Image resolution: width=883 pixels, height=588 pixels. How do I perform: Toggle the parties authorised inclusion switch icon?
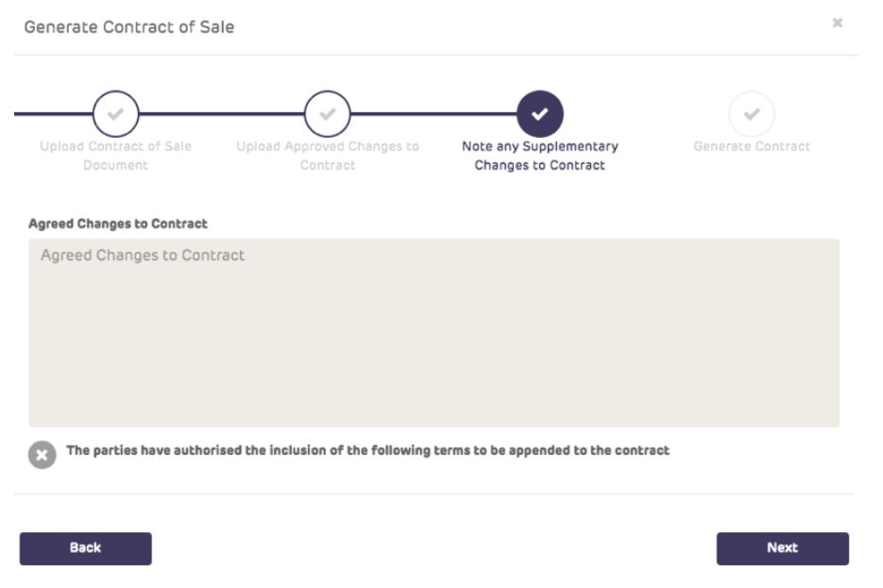click(42, 455)
